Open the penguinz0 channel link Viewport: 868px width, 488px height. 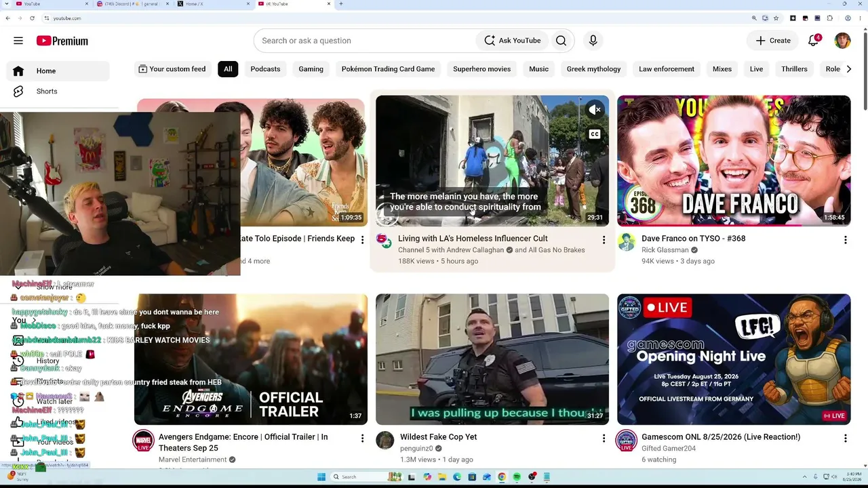tap(416, 449)
